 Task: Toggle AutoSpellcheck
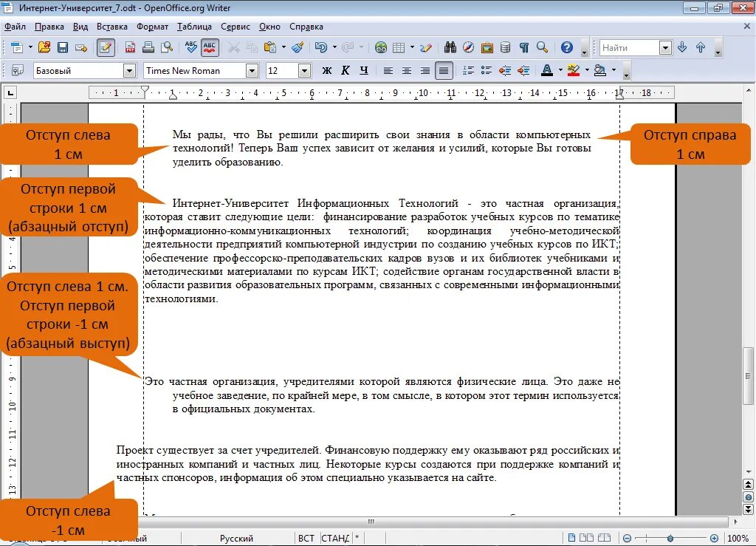pos(210,47)
